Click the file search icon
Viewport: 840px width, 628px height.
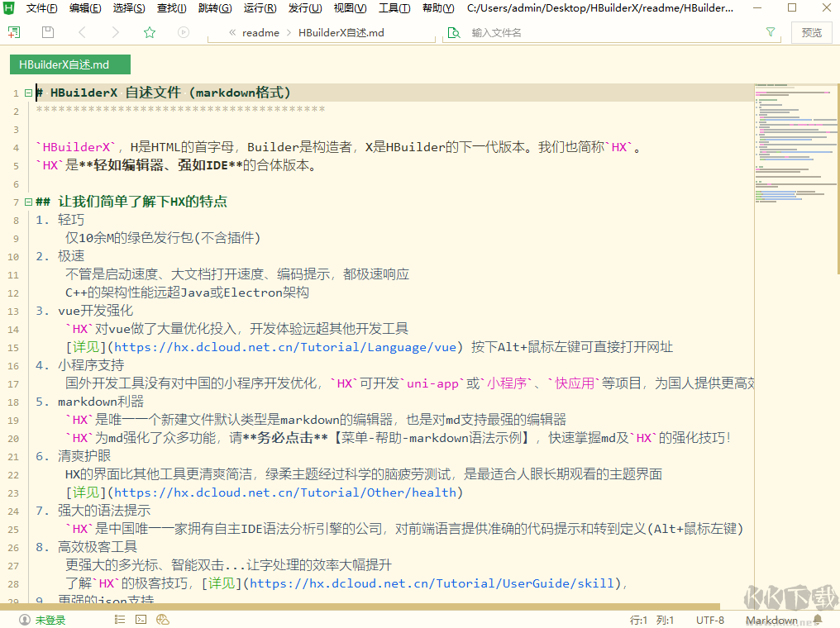pyautogui.click(x=454, y=33)
